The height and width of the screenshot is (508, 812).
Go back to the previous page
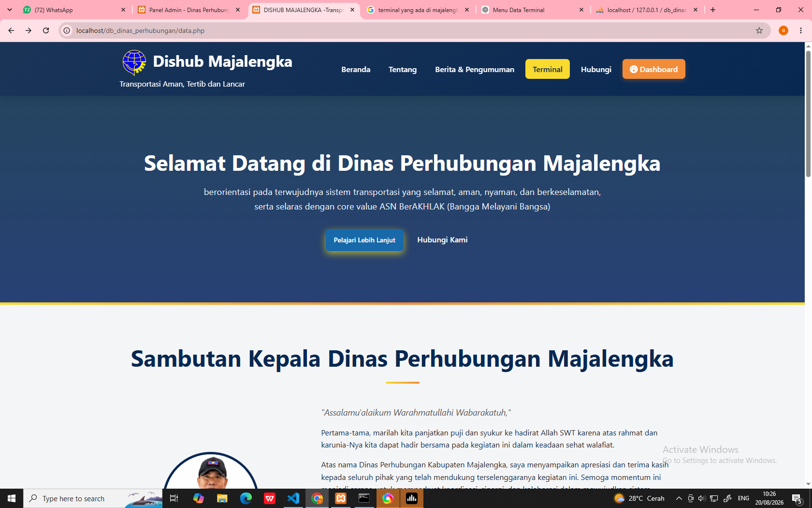tap(11, 30)
